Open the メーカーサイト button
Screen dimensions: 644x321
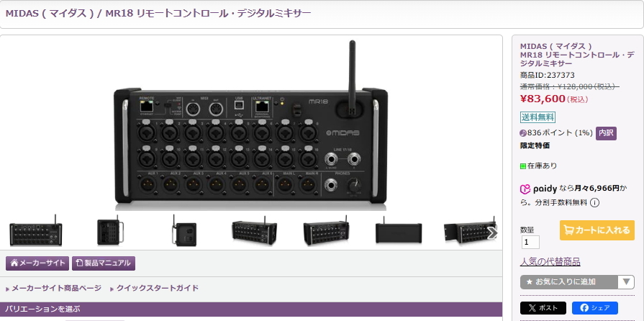point(37,263)
